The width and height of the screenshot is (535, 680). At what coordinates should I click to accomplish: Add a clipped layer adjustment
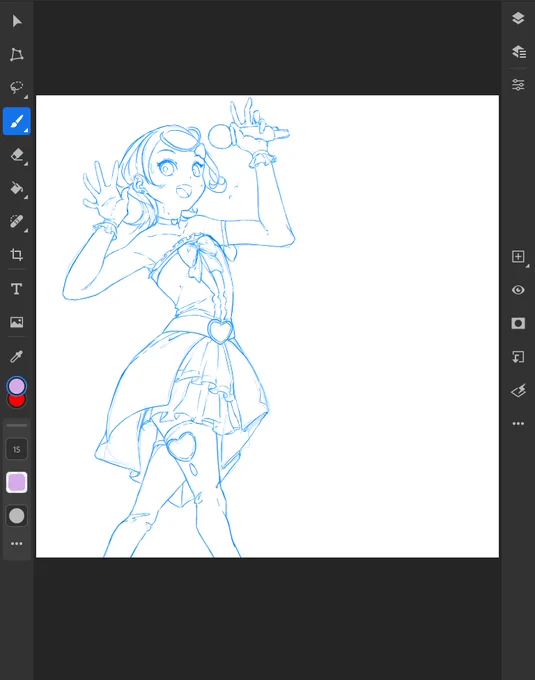[518, 357]
